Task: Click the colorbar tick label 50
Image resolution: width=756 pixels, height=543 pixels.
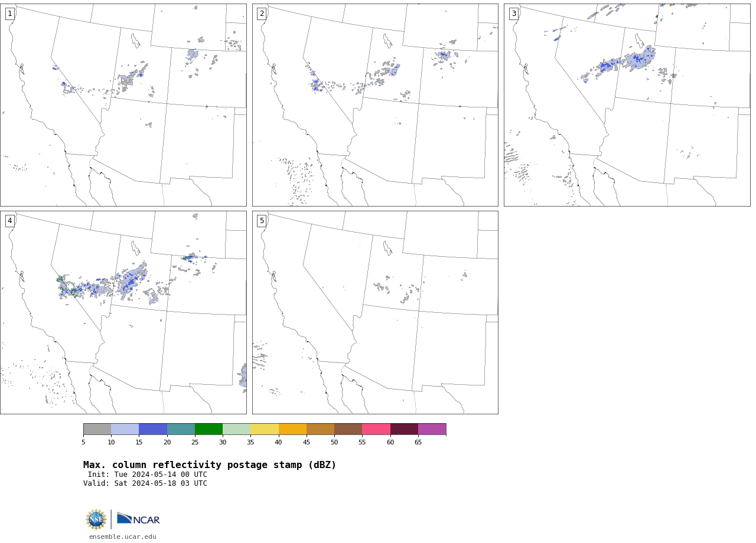Action: (x=334, y=442)
